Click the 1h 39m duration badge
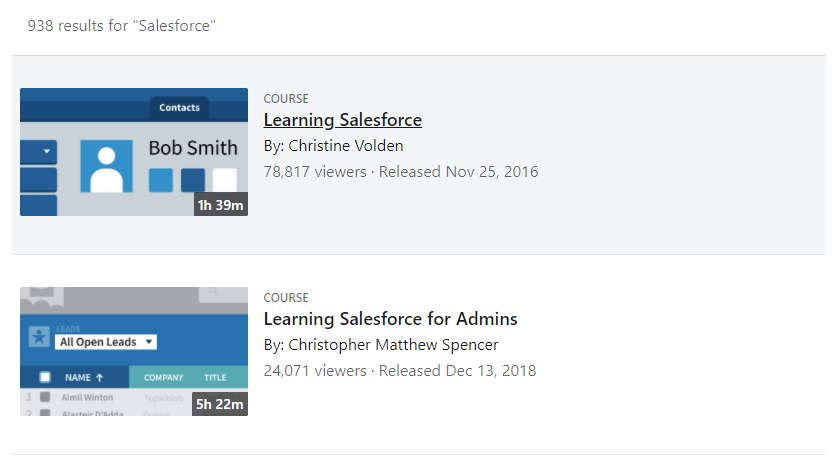 point(221,205)
